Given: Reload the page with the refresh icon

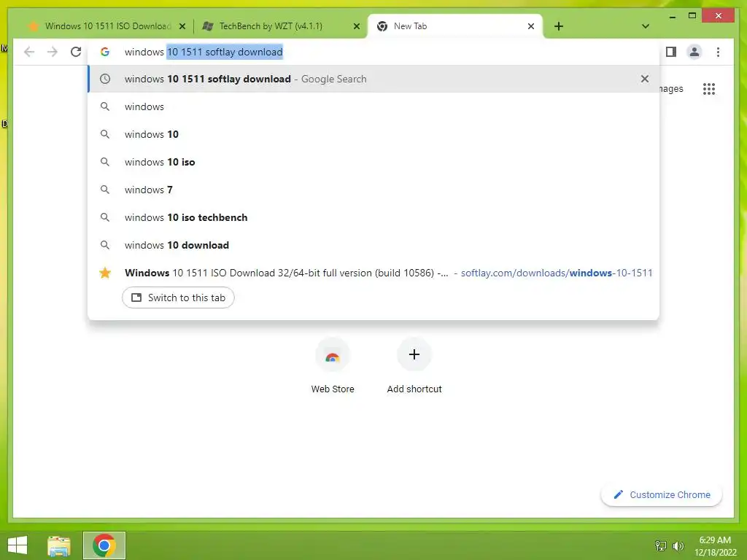Looking at the screenshot, I should pos(76,52).
